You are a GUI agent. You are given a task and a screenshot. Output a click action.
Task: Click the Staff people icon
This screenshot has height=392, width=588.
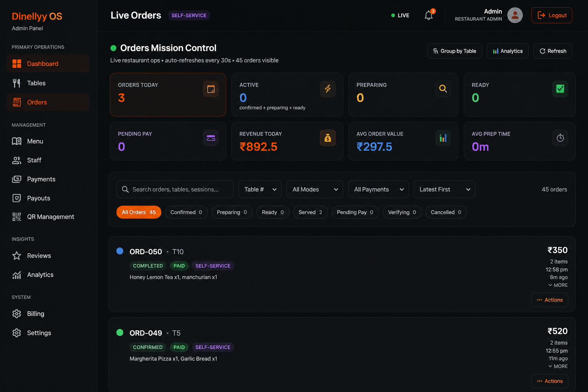(16, 160)
